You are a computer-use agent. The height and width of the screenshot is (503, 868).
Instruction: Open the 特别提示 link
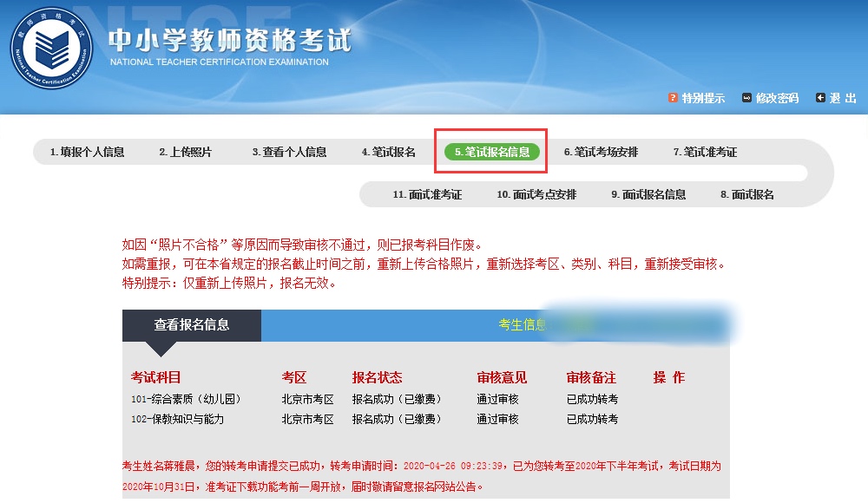[703, 98]
